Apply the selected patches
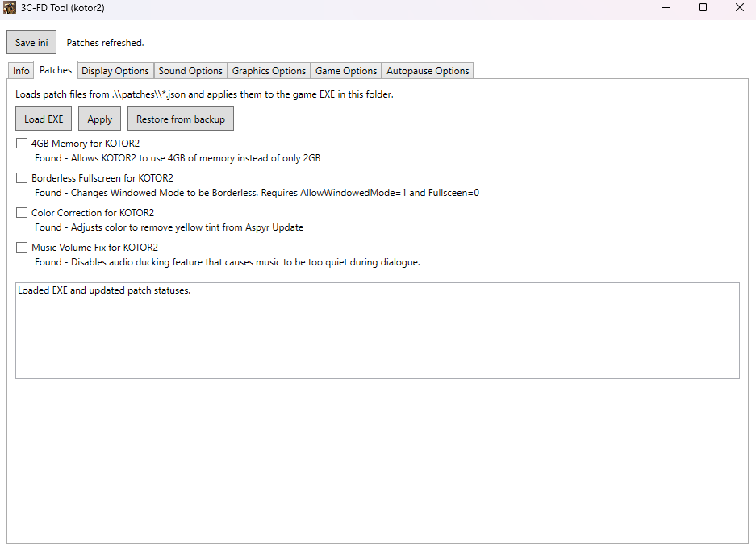The image size is (756, 551). coord(100,119)
